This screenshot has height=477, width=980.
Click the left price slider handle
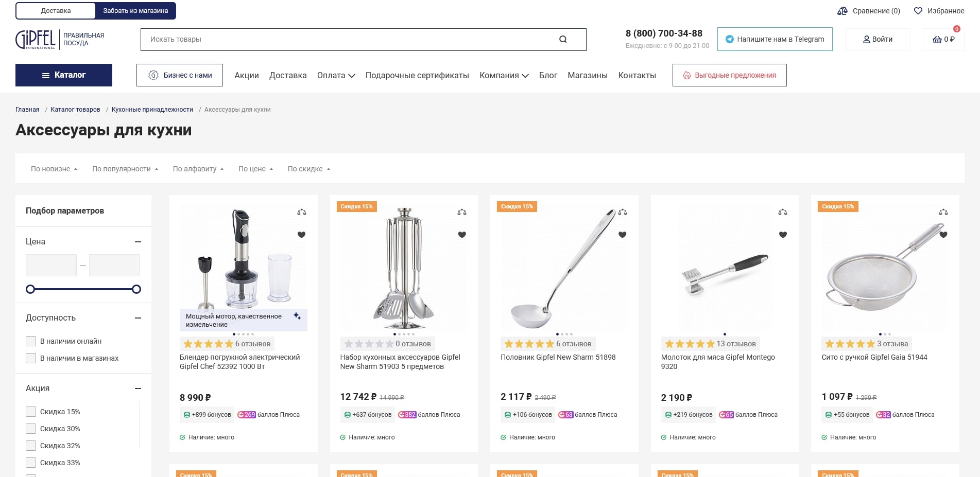point(30,289)
